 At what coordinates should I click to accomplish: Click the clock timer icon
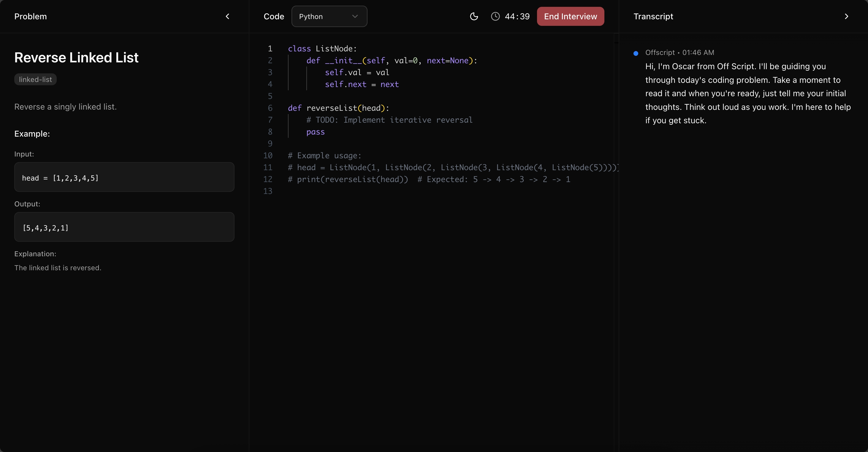pos(495,17)
